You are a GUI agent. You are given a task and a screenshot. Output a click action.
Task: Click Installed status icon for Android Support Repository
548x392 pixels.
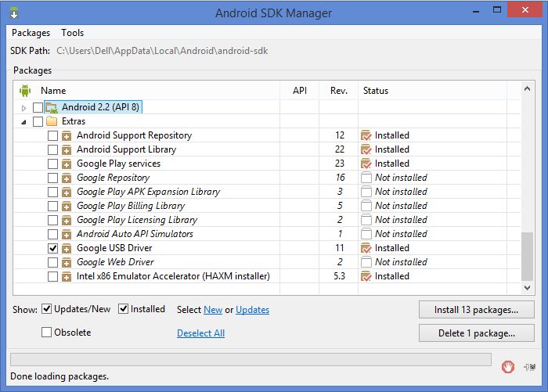click(x=366, y=135)
